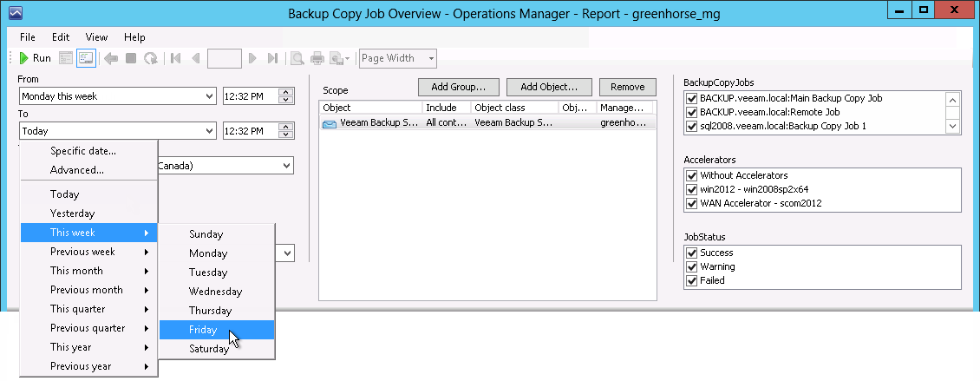Pick Friday in the This week submenu
The image size is (980, 381).
click(217, 330)
